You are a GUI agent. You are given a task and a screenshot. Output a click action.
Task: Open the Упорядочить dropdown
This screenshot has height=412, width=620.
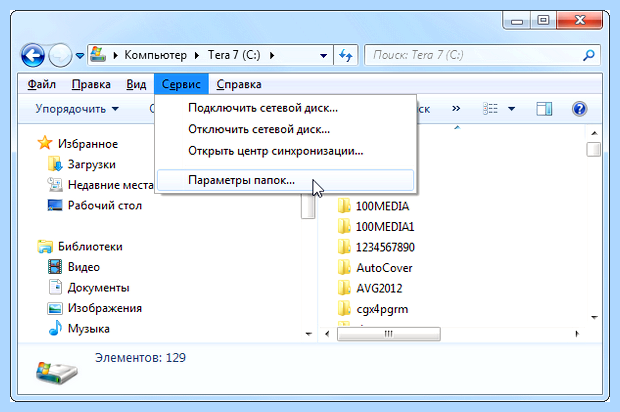tap(77, 109)
